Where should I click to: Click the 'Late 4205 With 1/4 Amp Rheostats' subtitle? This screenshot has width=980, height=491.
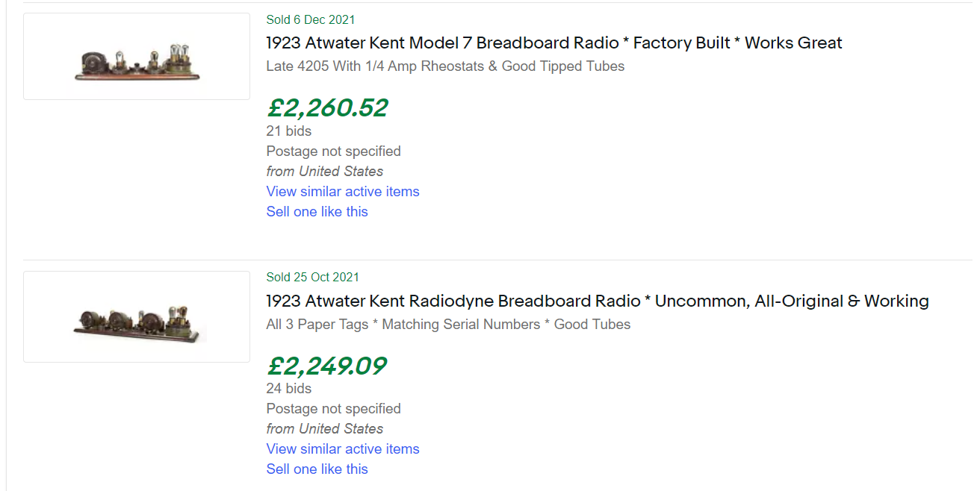[445, 66]
